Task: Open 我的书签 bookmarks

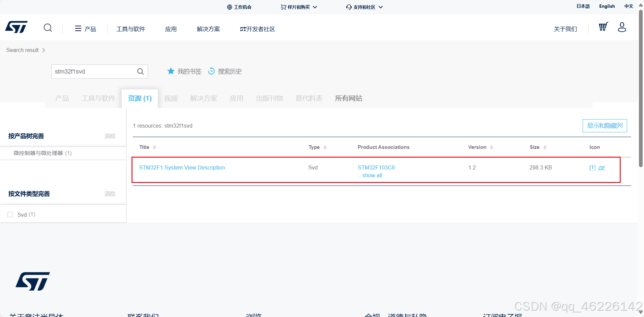Action: click(189, 72)
